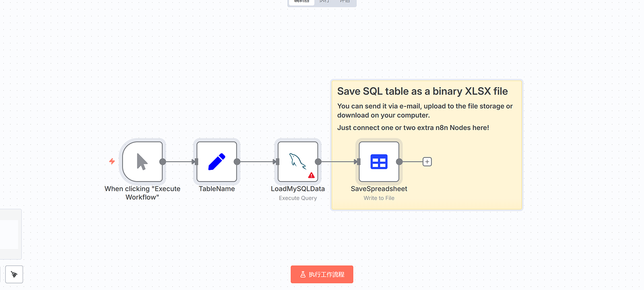Click the output connector of LoadMySQLData node
Viewport: 644px width, 290px height.
[318, 162]
